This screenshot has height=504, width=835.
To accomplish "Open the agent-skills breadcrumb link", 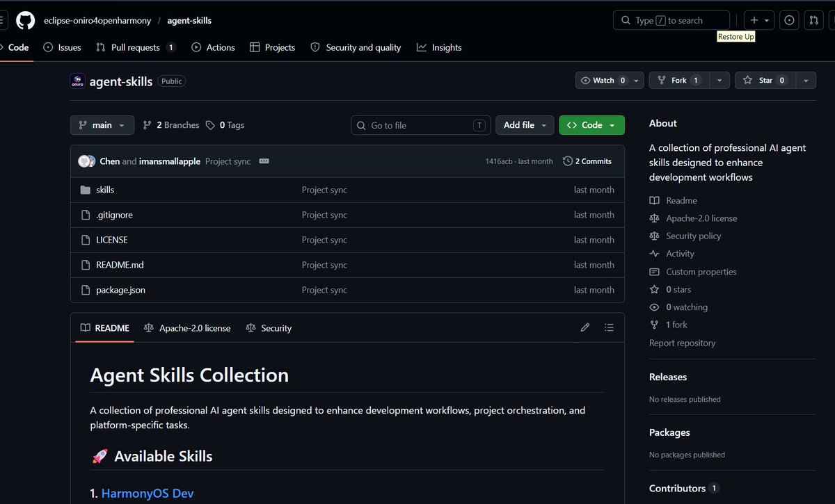I will (189, 21).
